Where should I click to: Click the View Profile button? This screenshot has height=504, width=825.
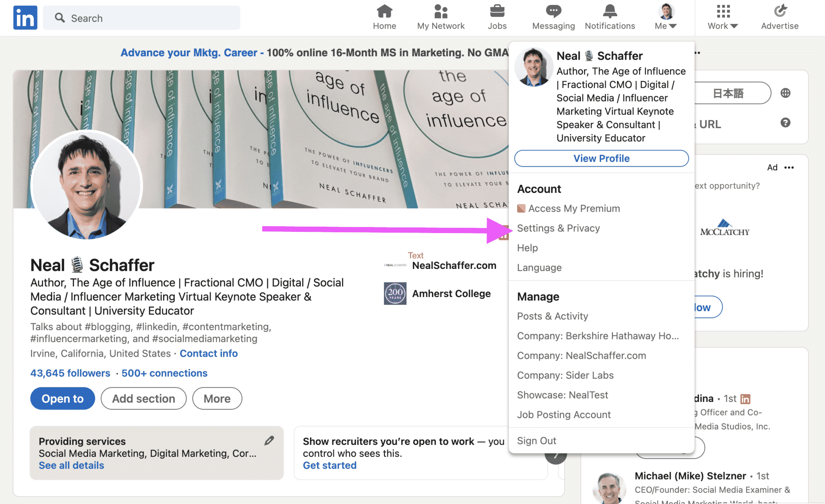(602, 158)
